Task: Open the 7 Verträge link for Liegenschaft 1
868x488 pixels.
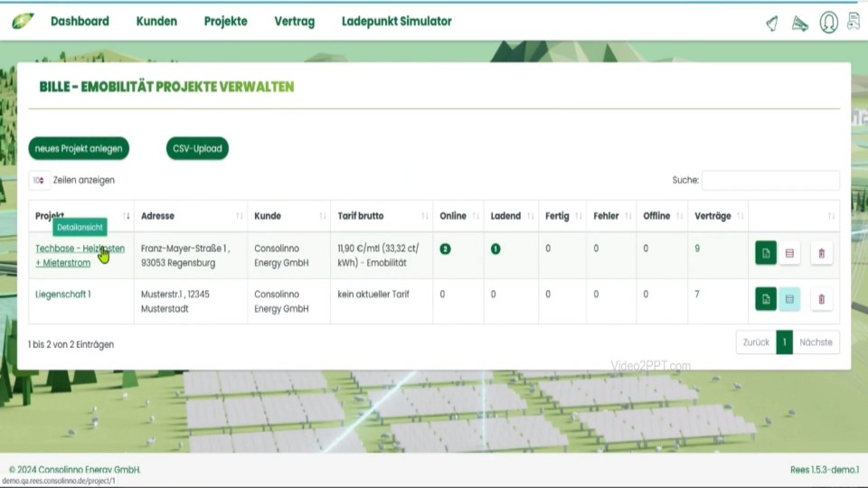Action: pos(697,295)
